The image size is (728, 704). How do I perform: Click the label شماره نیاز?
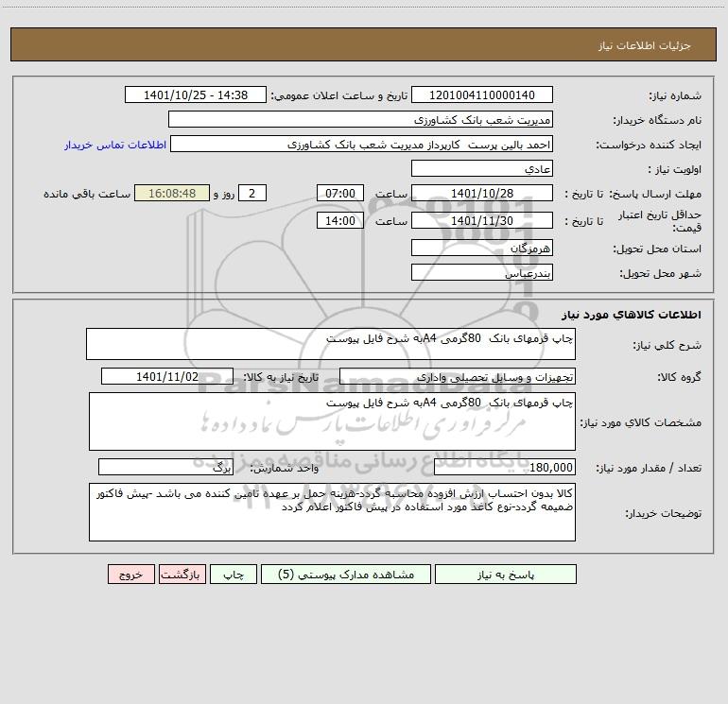point(675,95)
